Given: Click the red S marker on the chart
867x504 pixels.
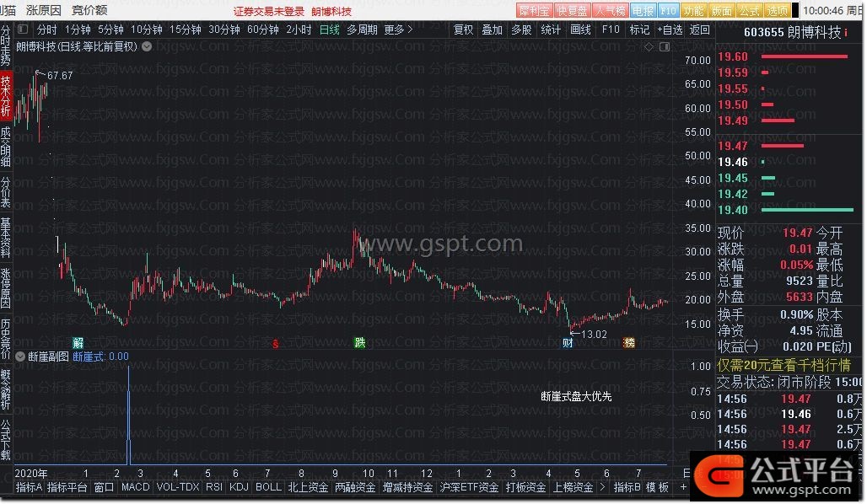Looking at the screenshot, I should tap(275, 344).
